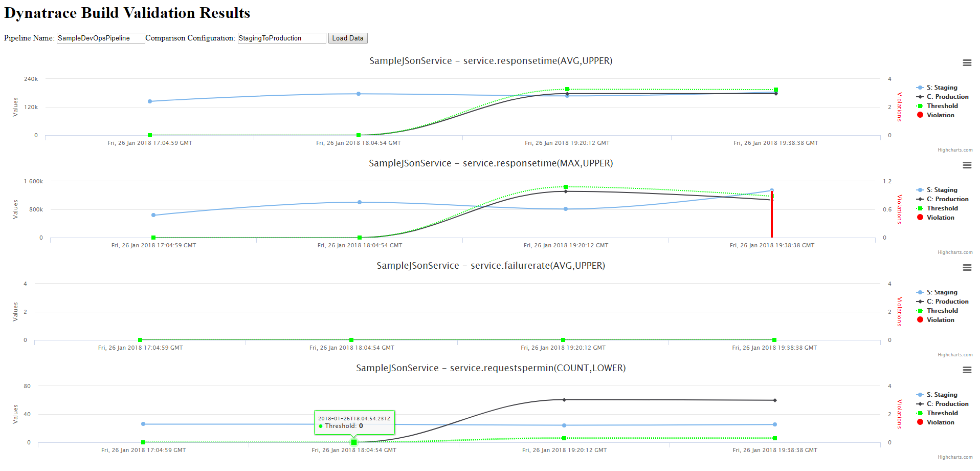Select Production point at 19:20:12 in requestspermin chart
This screenshot has width=980, height=471.
[x=564, y=400]
